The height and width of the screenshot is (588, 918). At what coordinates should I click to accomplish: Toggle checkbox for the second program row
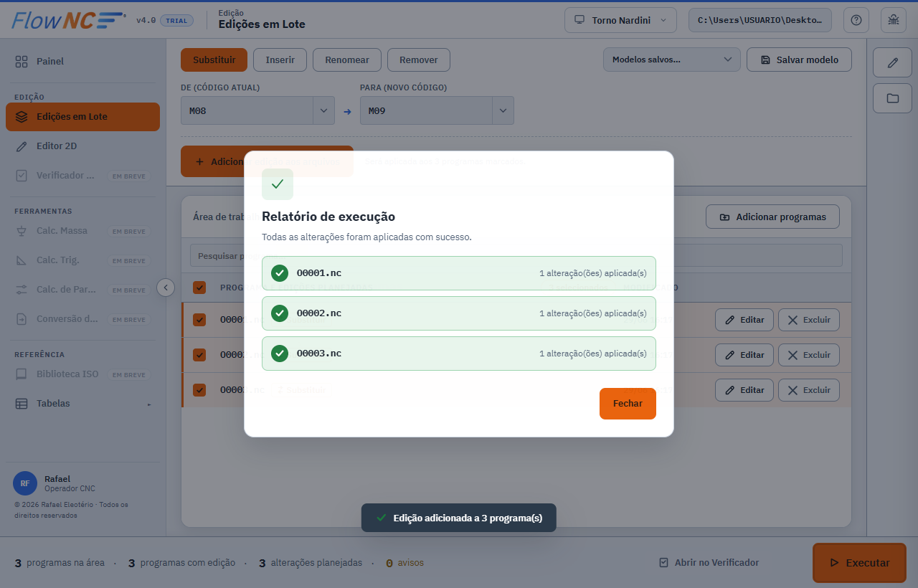(199, 355)
